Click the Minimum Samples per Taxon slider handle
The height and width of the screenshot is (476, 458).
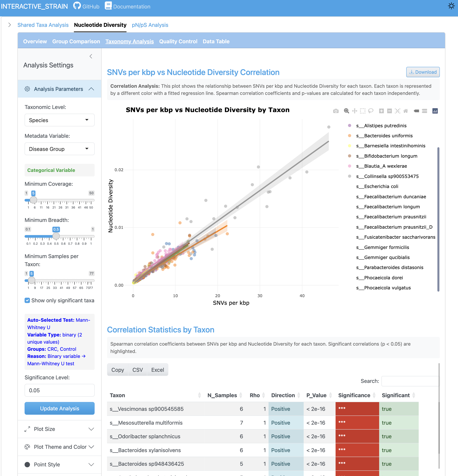point(32,280)
